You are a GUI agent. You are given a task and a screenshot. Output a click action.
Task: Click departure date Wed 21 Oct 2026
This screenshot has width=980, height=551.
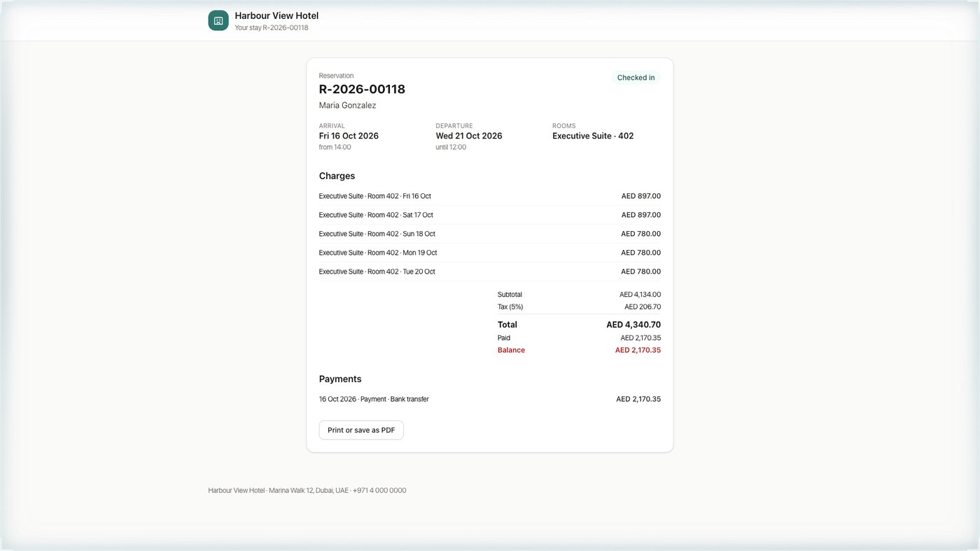(469, 136)
